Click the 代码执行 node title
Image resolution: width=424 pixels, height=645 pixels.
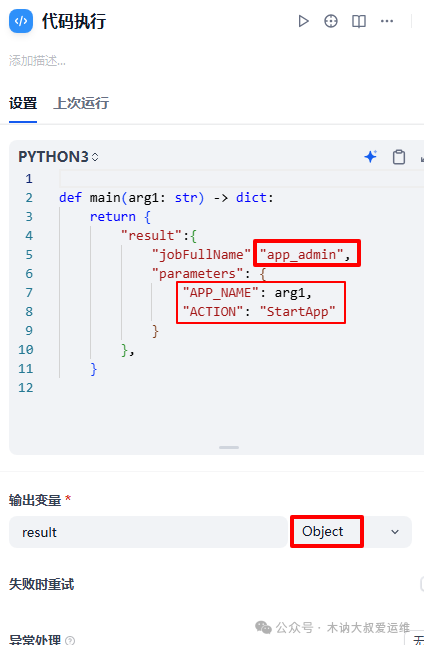click(74, 21)
